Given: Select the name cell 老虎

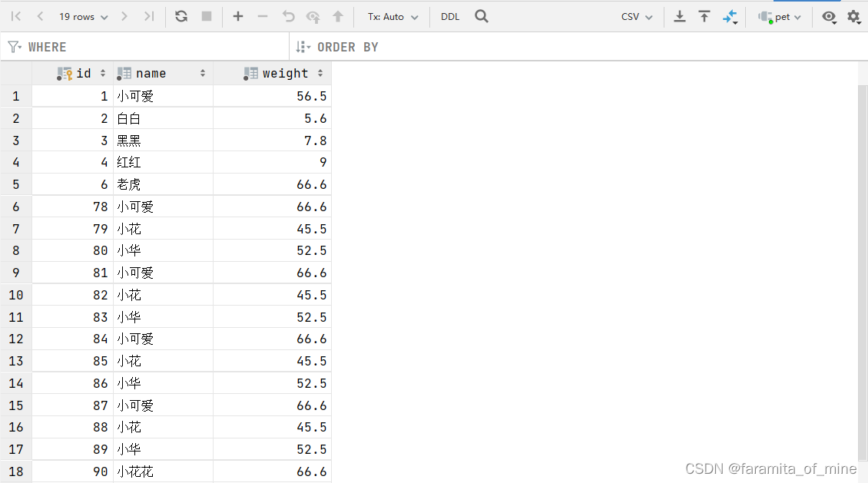Looking at the screenshot, I should 164,184.
